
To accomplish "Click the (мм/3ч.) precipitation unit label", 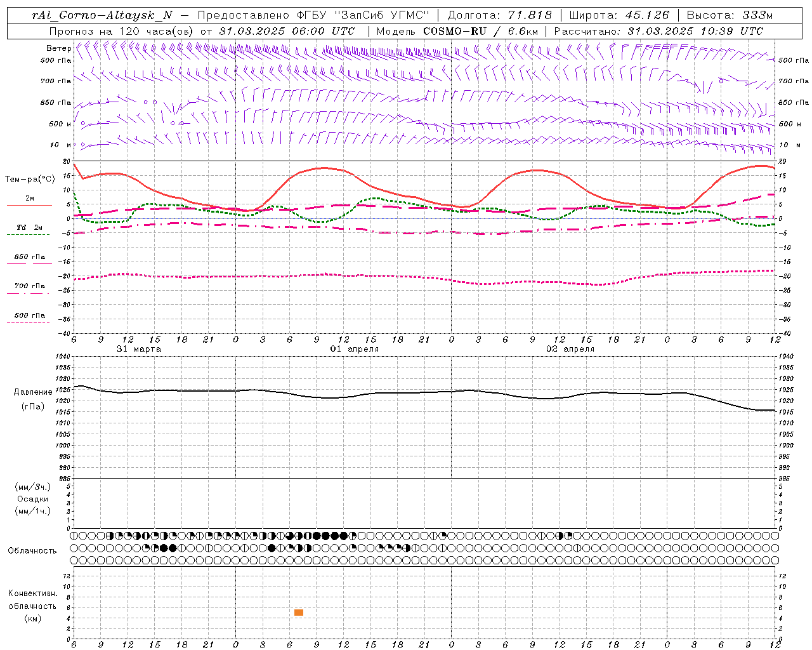I will coord(33,487).
